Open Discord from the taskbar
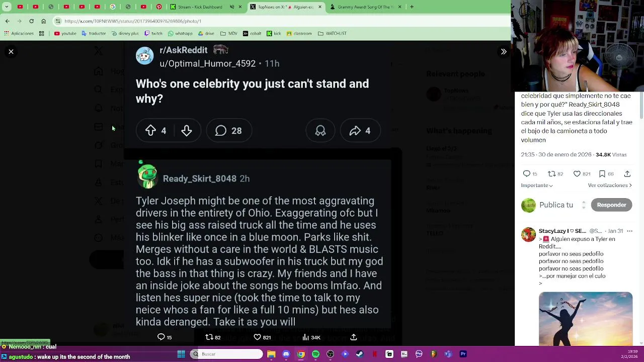644x362 pixels. [x=286, y=354]
